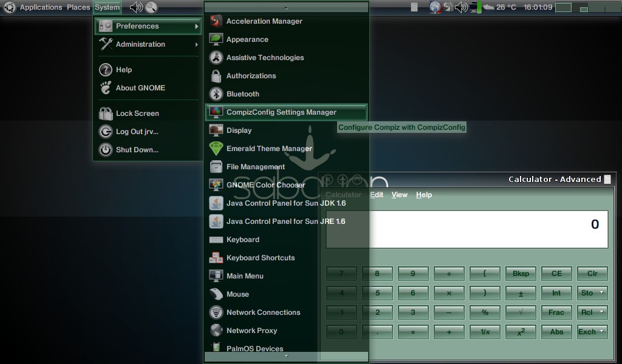622x364 pixels.
Task: Click the % button in Calculator
Action: click(485, 312)
